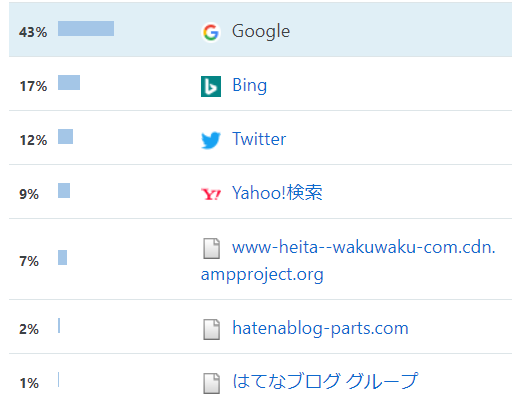The image size is (515, 402).
Task: Open the Bing referrer link
Action: click(x=249, y=85)
